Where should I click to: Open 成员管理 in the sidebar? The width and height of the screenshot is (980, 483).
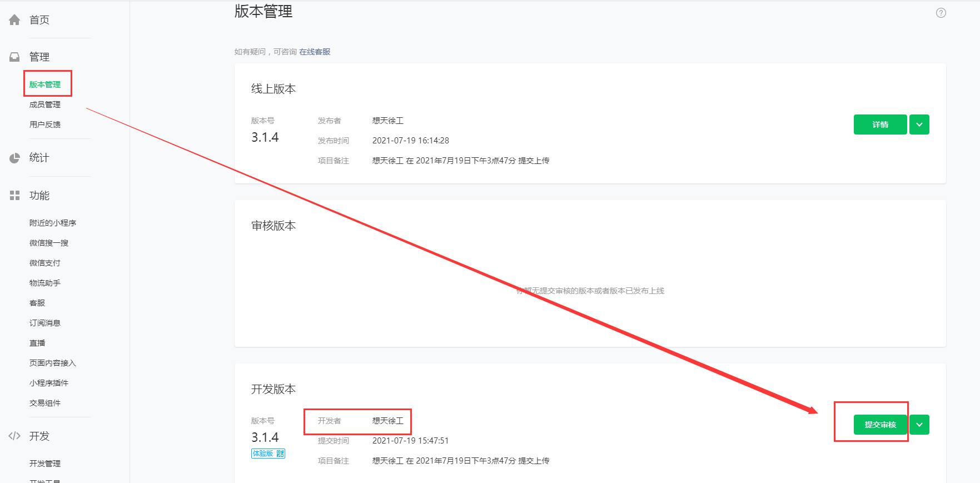click(45, 104)
